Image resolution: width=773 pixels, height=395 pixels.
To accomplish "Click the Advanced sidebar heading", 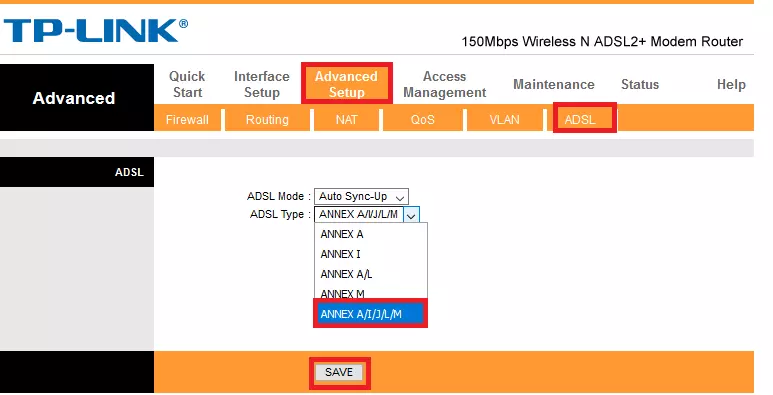I will click(x=74, y=98).
